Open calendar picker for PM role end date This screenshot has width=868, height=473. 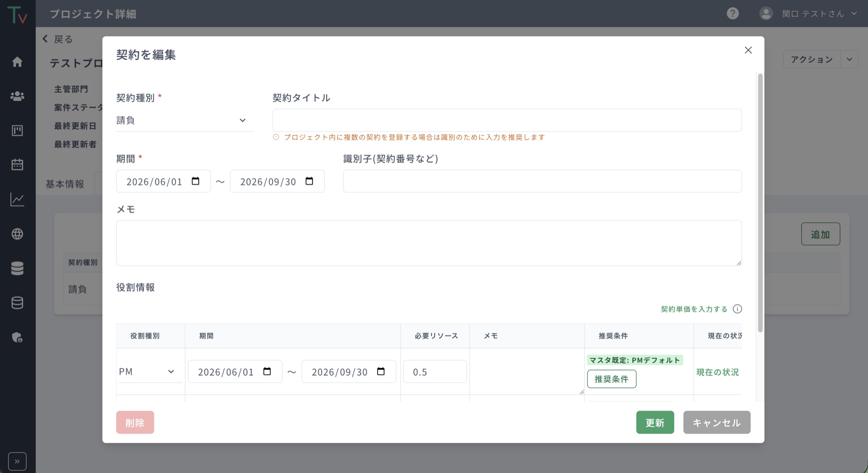point(380,371)
